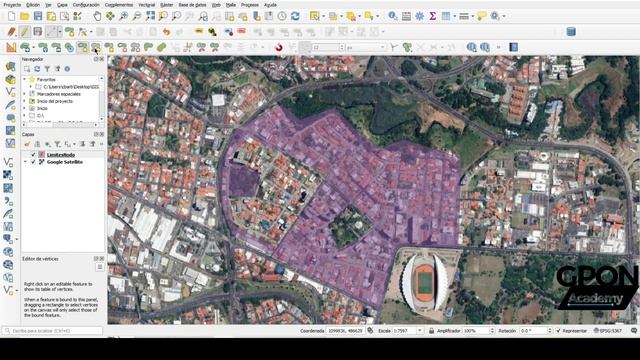Image resolution: width=640 pixels, height=360 pixels.
Task: Open vertex editor panel options button
Action: [x=100, y=267]
